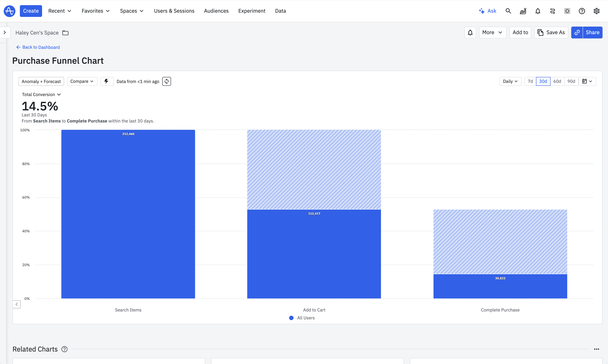Click the chart alert bell button

coord(470,32)
